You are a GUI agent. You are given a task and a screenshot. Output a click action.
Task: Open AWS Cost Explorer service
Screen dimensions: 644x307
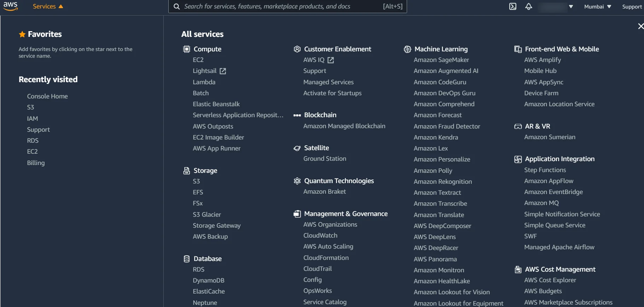pos(550,280)
